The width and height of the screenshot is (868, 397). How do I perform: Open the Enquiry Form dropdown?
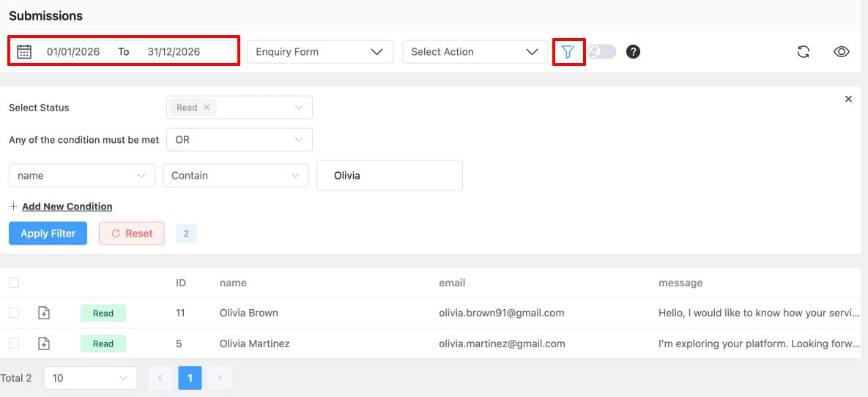point(320,51)
